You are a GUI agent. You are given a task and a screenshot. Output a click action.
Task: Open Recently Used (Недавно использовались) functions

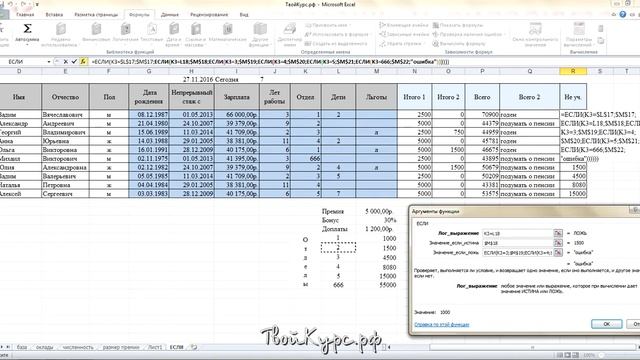click(x=60, y=34)
